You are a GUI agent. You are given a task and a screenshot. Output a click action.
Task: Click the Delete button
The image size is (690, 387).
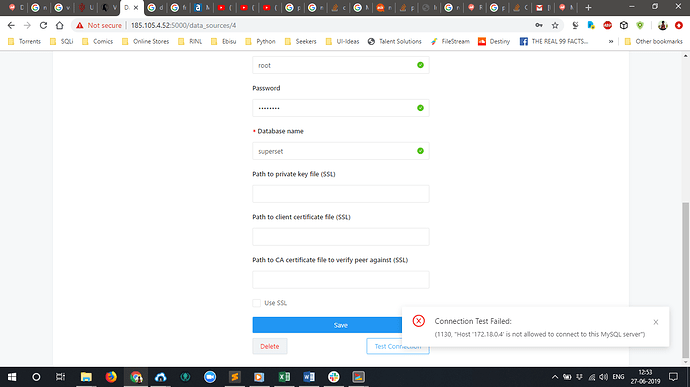pos(270,346)
